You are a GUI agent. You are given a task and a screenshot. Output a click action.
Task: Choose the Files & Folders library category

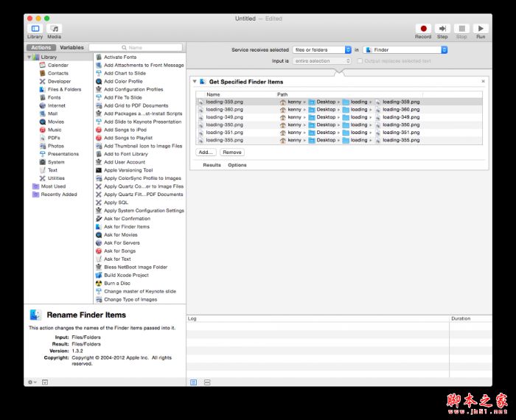(64, 89)
